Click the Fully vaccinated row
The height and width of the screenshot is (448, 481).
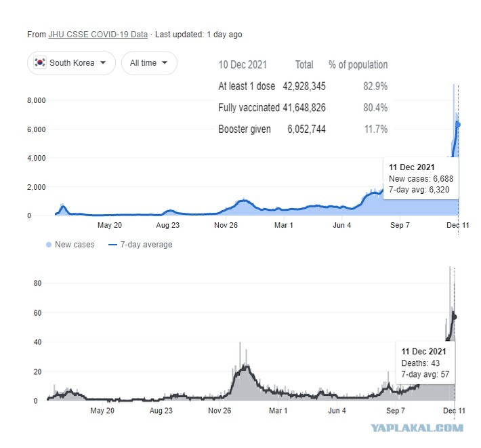pyautogui.click(x=303, y=108)
